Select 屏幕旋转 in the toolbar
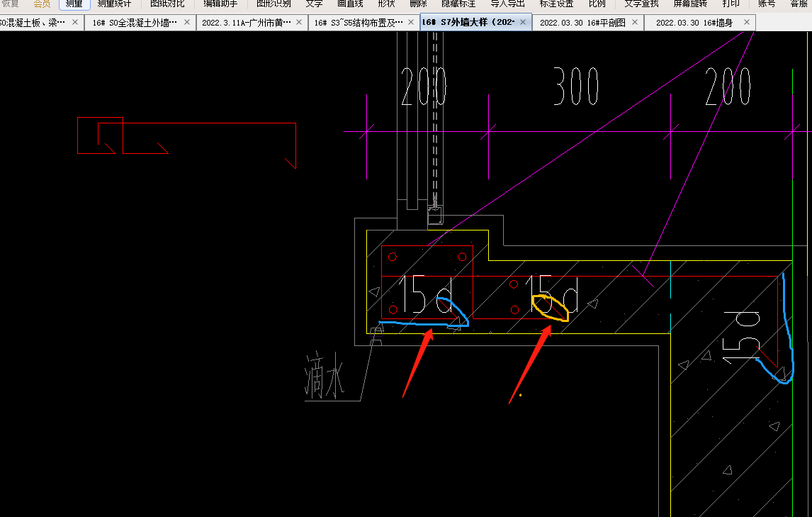Viewport: 812px width, 517px height. [x=690, y=4]
